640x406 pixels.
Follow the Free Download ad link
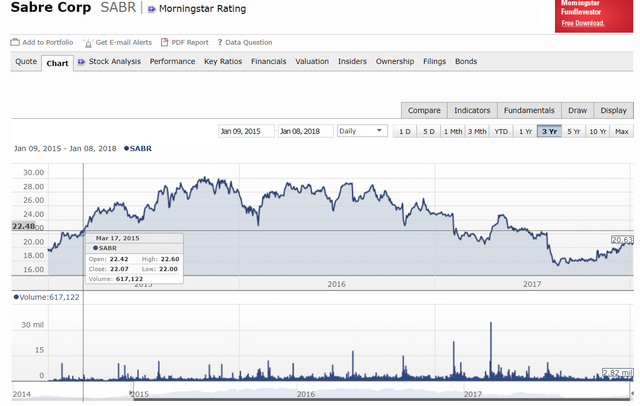[x=582, y=23]
